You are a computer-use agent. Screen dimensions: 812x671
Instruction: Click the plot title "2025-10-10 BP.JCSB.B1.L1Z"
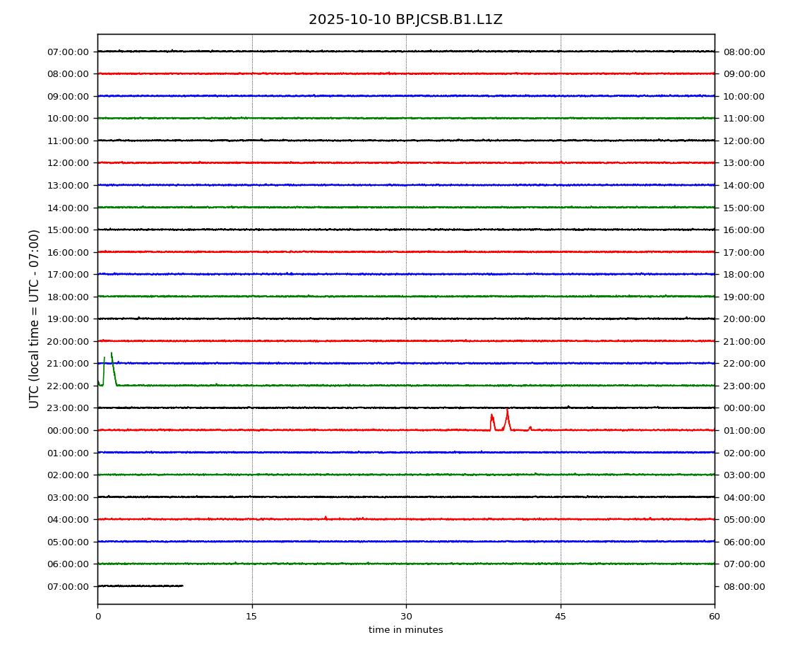(x=405, y=20)
